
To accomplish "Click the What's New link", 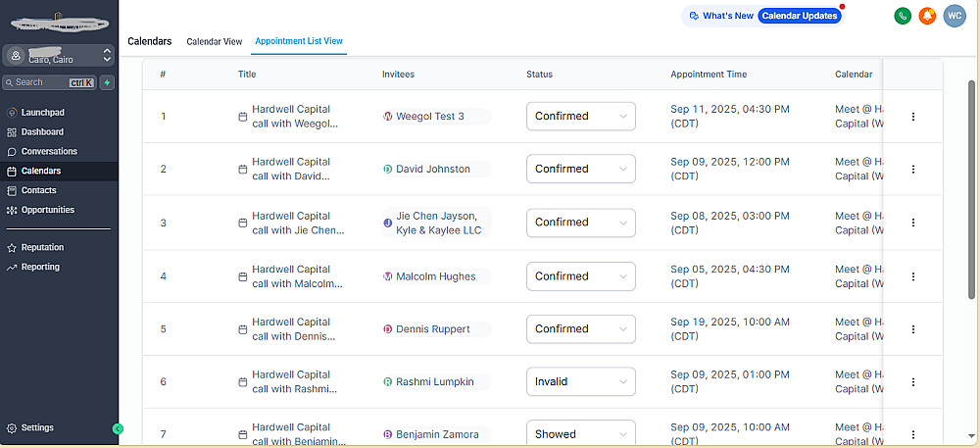I will pos(721,16).
